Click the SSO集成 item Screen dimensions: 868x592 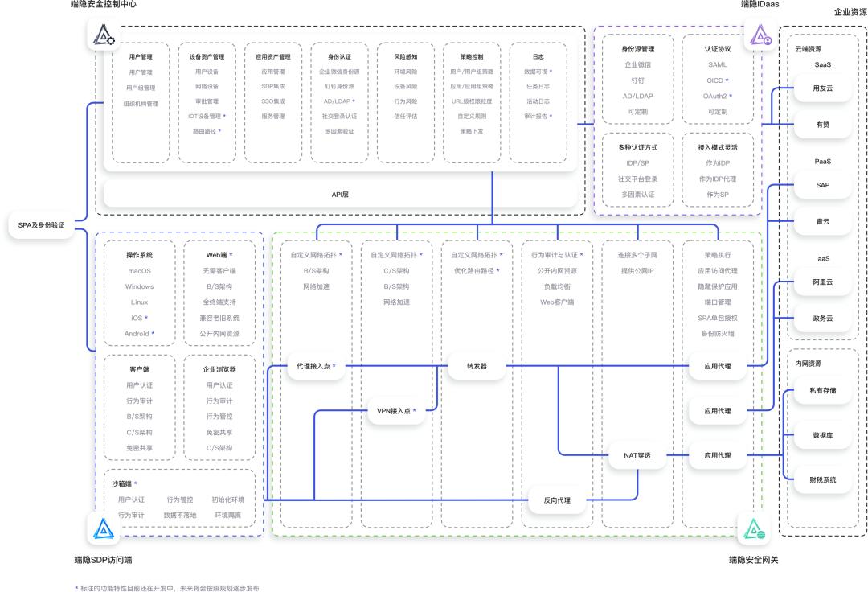[x=273, y=101]
